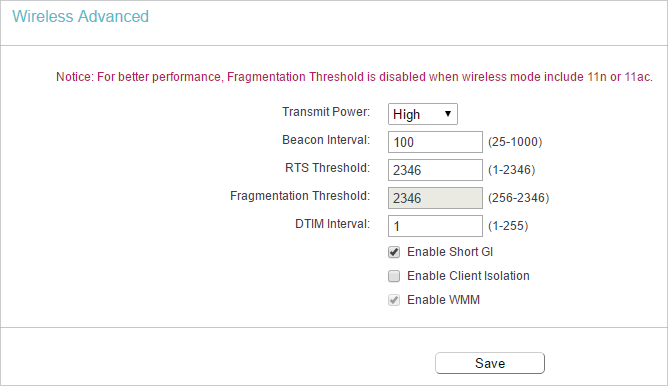Click the greyed Fragmentation Threshold field
This screenshot has height=386, width=668.
pos(435,198)
